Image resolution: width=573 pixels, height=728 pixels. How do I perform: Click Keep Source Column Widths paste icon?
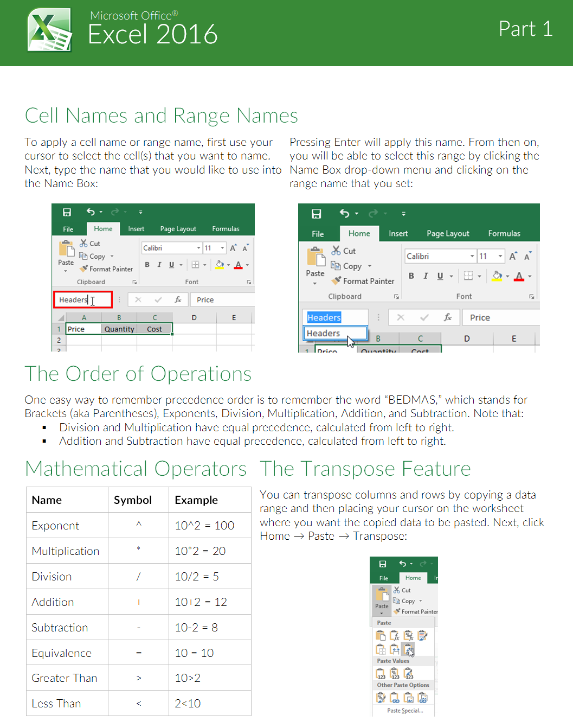point(395,649)
